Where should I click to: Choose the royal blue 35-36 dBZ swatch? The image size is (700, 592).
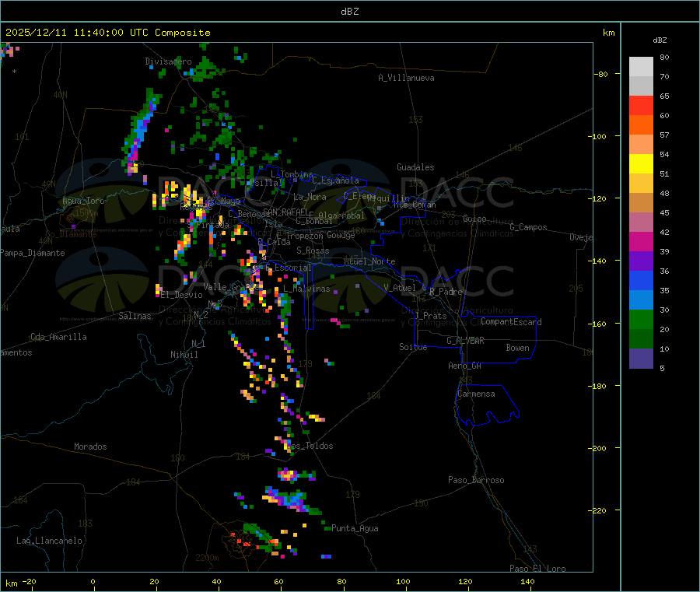coord(641,280)
